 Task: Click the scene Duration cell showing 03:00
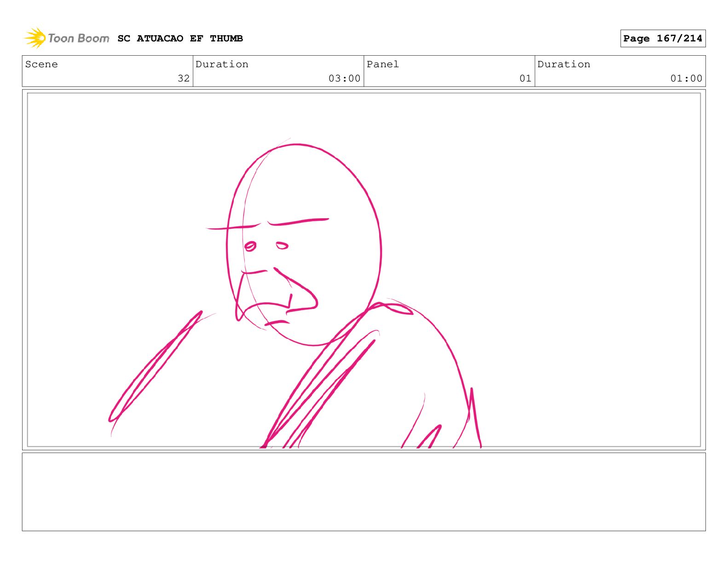click(278, 71)
